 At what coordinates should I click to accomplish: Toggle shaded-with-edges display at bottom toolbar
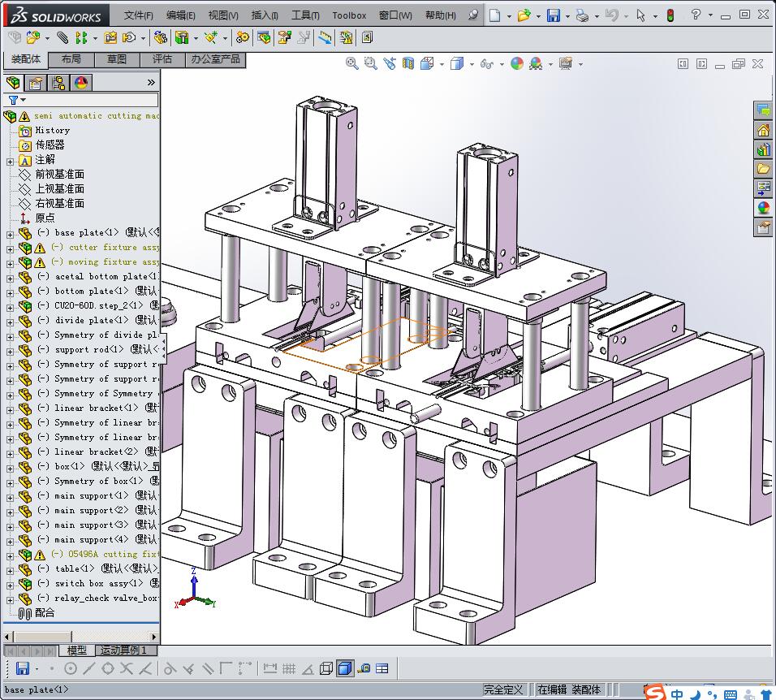point(344,669)
